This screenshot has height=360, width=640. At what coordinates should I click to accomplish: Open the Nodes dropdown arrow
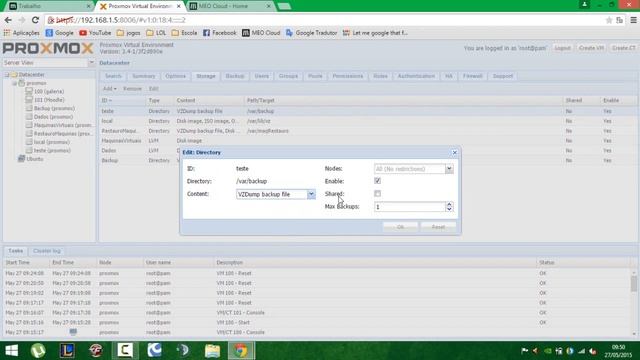tap(449, 169)
